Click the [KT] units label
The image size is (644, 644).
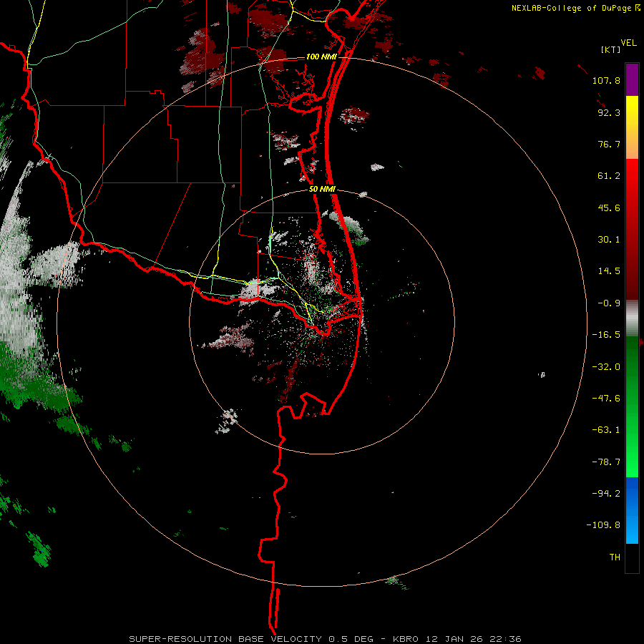610,49
